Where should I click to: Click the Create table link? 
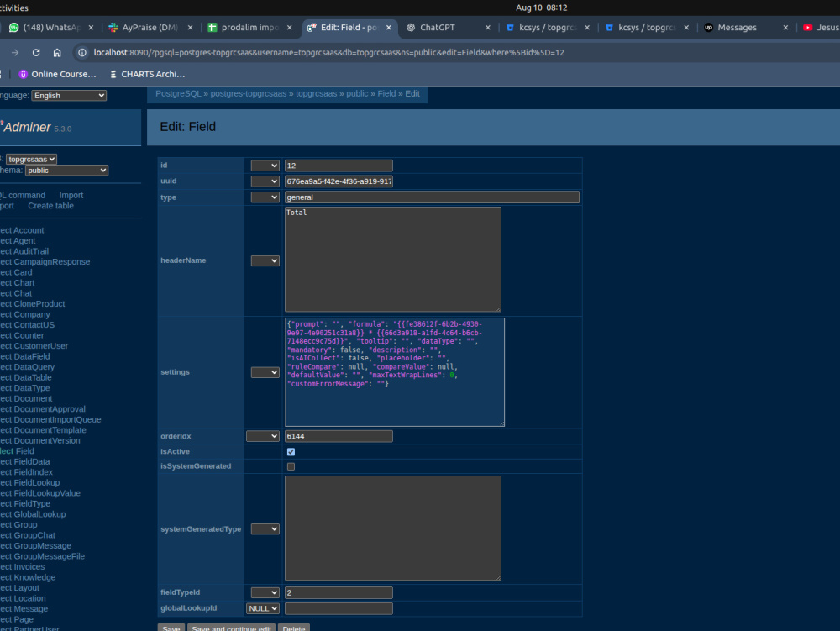(51, 206)
